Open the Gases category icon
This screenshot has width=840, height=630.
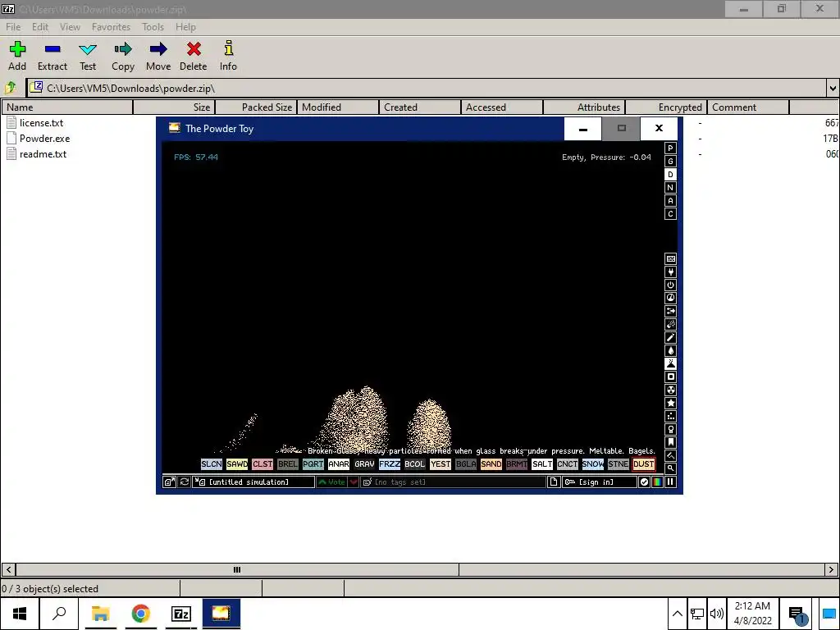[x=670, y=337]
